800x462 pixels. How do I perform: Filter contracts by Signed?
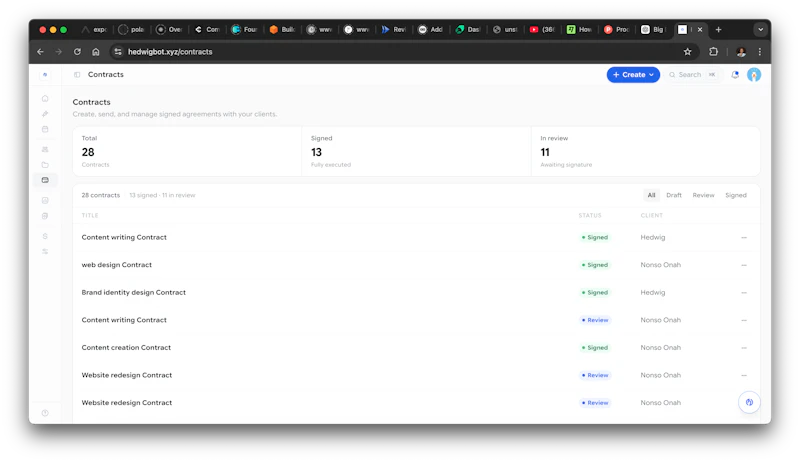click(736, 195)
